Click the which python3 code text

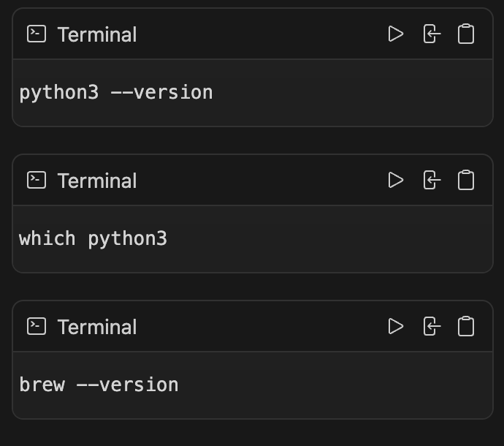tap(93, 239)
